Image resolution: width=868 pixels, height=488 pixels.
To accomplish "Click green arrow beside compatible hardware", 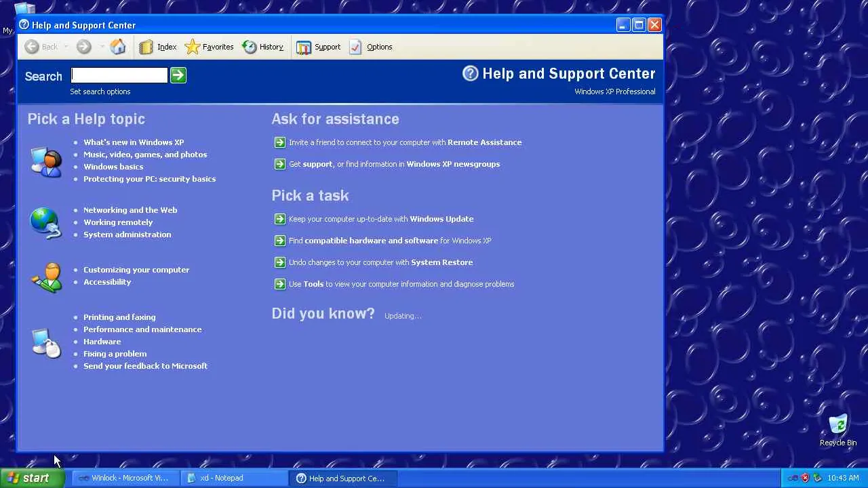I will [x=279, y=241].
